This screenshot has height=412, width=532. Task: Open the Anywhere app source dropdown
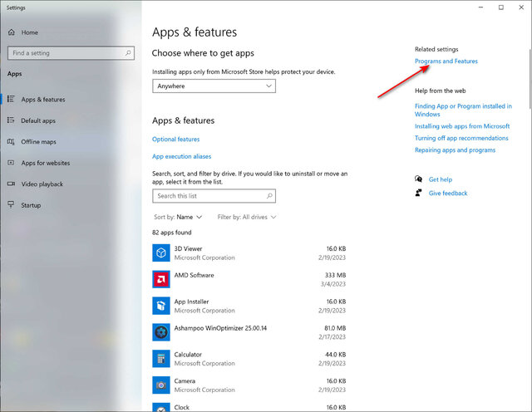pyautogui.click(x=214, y=86)
